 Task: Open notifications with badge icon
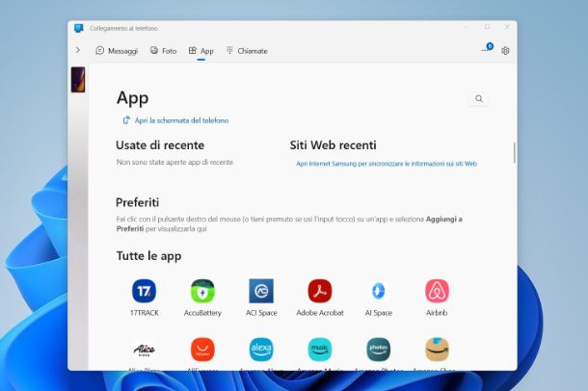point(487,49)
